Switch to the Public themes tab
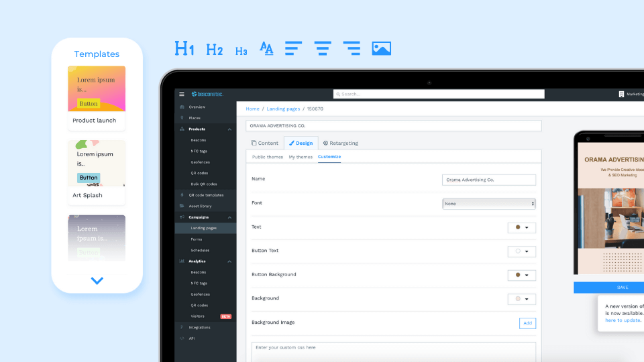This screenshot has height=362, width=644. (267, 157)
